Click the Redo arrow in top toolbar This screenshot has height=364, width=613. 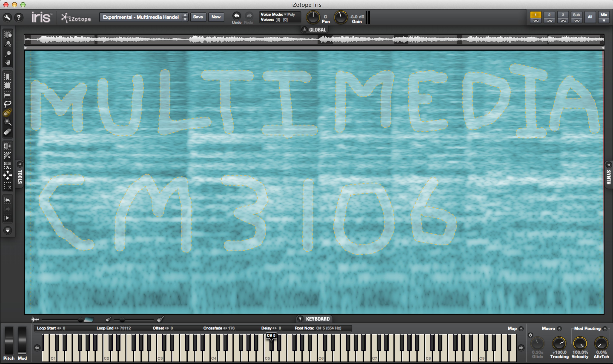[x=249, y=16]
